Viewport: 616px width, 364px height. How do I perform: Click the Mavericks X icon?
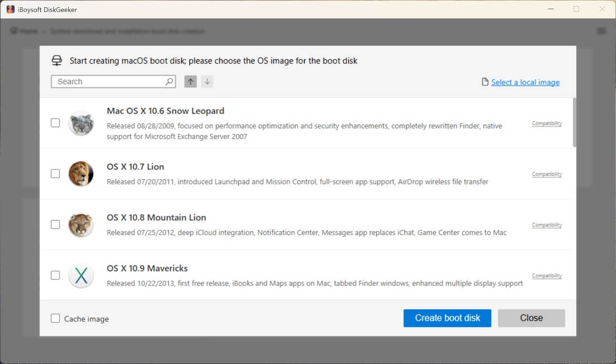(80, 275)
